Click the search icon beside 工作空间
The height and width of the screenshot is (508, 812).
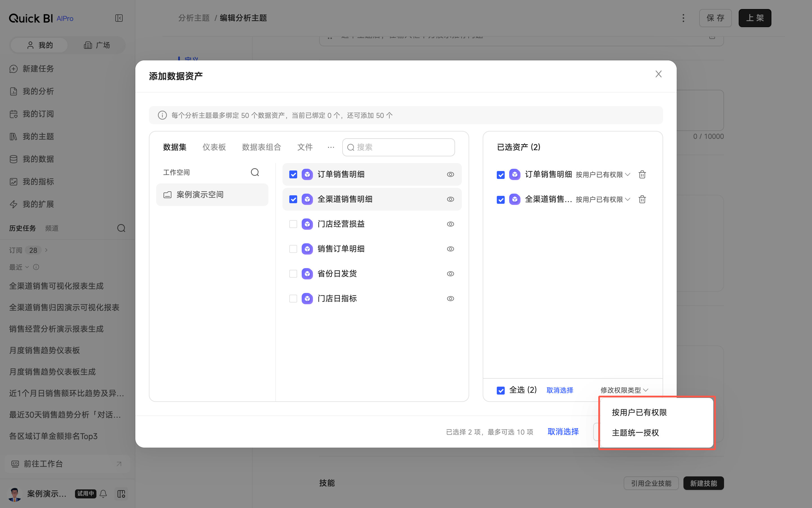click(x=255, y=172)
